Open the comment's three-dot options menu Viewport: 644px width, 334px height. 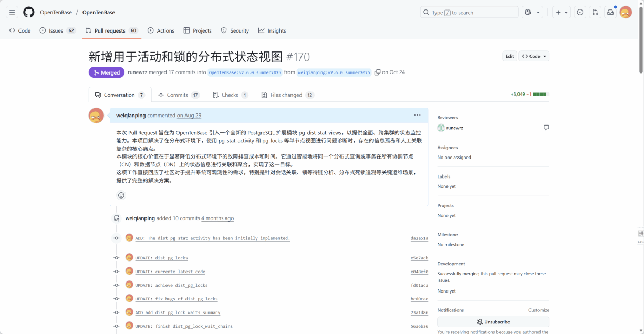(x=417, y=116)
